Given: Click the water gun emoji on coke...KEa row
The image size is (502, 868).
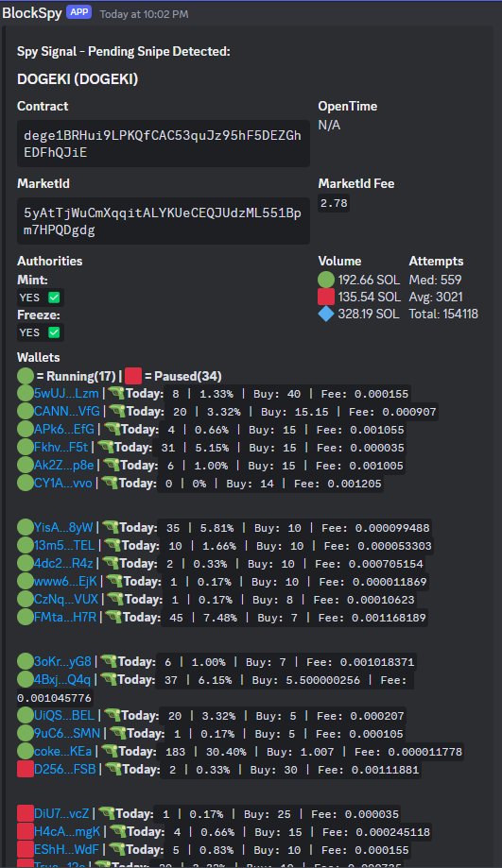Looking at the screenshot, I should (x=109, y=751).
